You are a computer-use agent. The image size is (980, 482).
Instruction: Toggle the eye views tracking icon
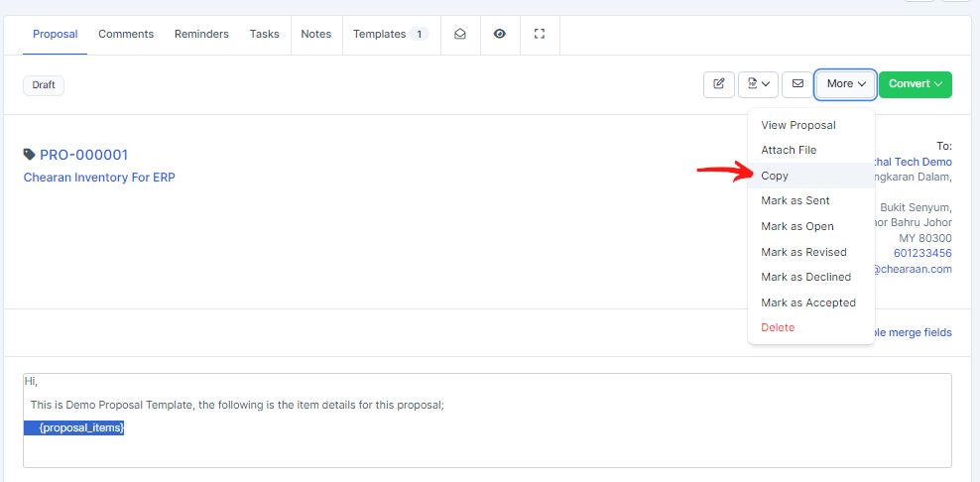point(500,34)
